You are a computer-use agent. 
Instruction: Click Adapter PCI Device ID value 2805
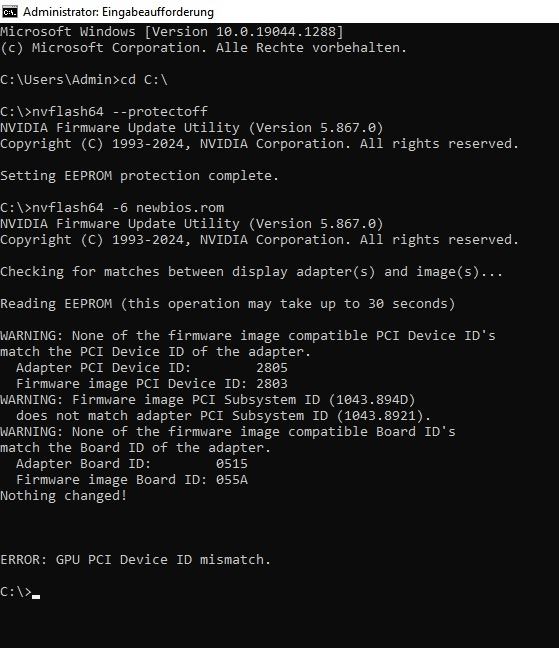[272, 368]
